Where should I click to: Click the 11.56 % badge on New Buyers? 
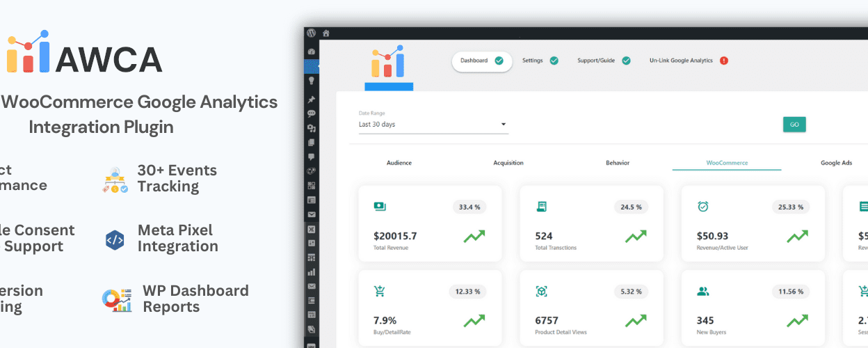[x=791, y=292]
